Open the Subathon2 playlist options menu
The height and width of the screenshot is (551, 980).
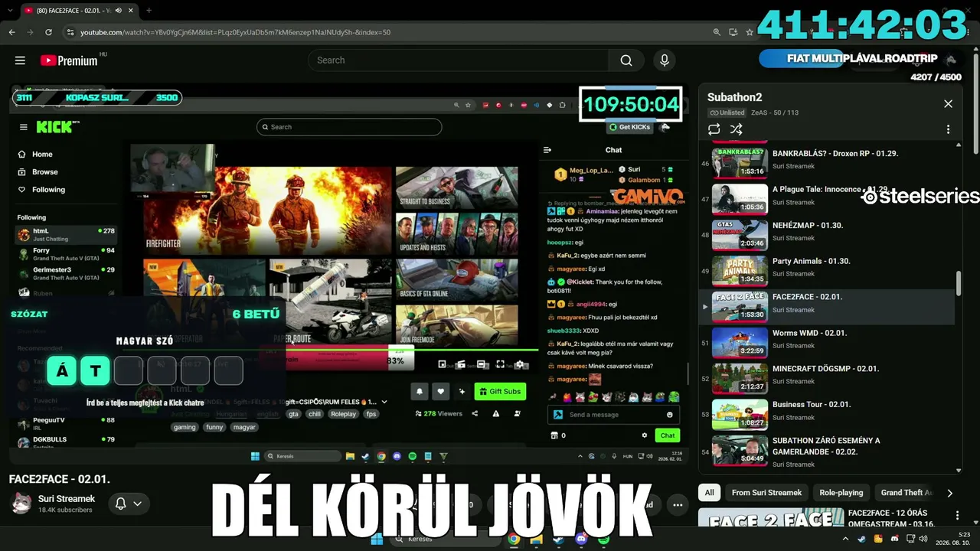pos(948,129)
